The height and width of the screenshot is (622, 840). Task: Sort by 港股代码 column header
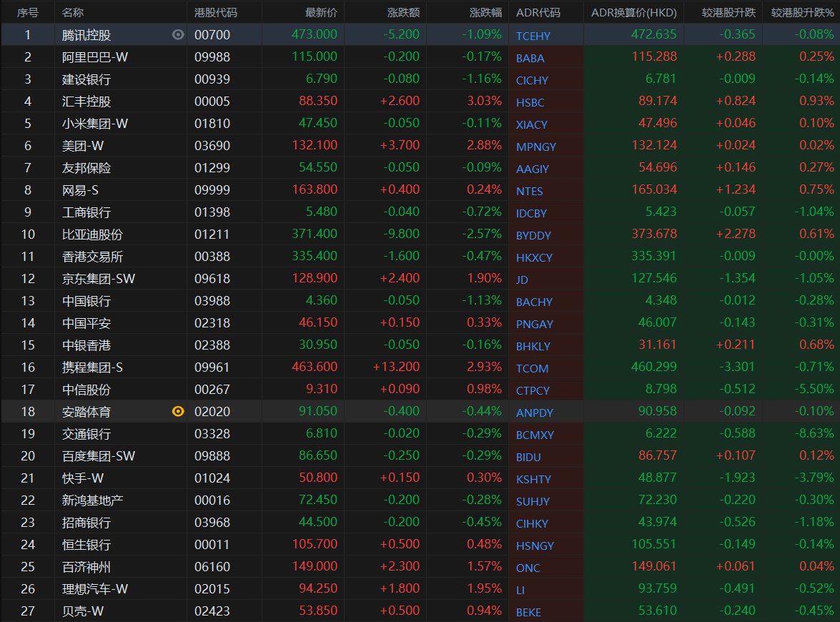pyautogui.click(x=215, y=12)
